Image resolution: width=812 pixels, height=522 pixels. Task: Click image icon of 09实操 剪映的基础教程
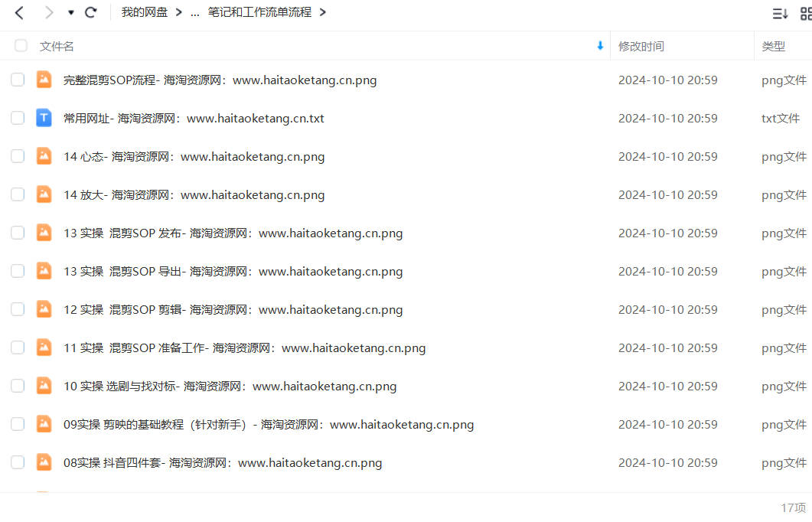(44, 424)
